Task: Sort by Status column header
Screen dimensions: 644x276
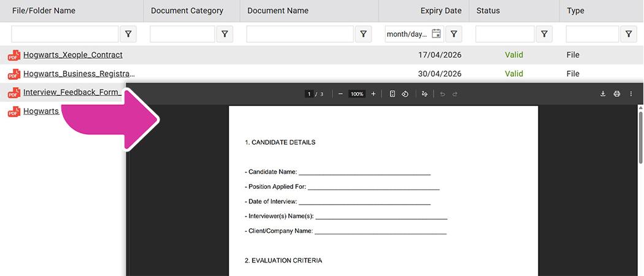Action: (x=488, y=10)
